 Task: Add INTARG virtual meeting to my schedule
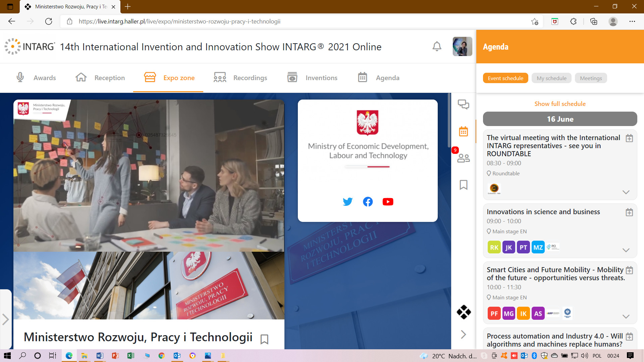click(629, 138)
